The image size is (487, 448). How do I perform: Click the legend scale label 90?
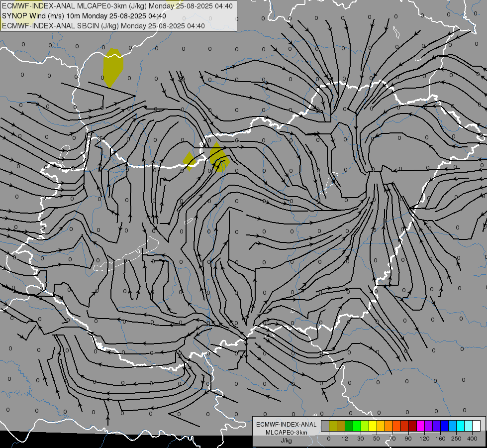[408, 439]
